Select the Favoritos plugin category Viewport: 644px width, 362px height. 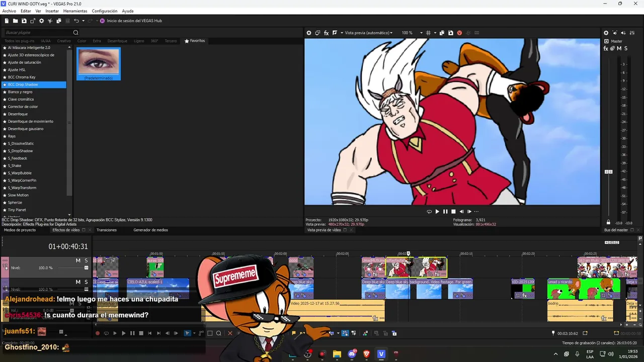point(195,41)
